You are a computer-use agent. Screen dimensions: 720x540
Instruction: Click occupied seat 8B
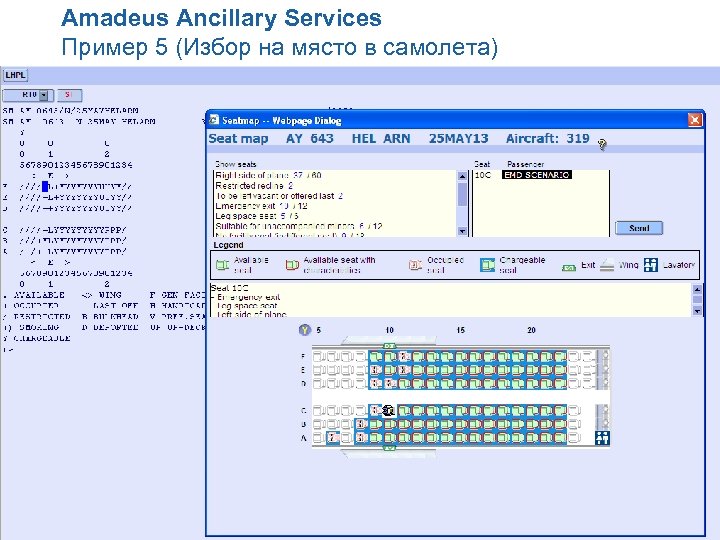click(361, 424)
